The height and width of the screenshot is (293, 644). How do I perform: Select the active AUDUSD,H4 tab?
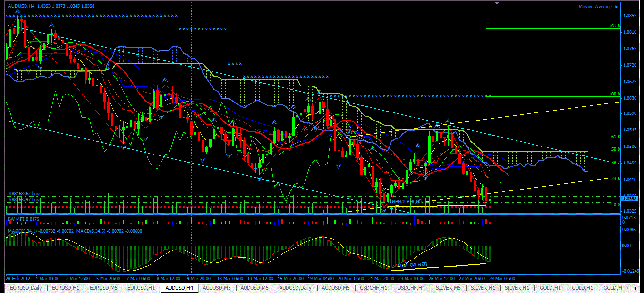[x=179, y=288]
